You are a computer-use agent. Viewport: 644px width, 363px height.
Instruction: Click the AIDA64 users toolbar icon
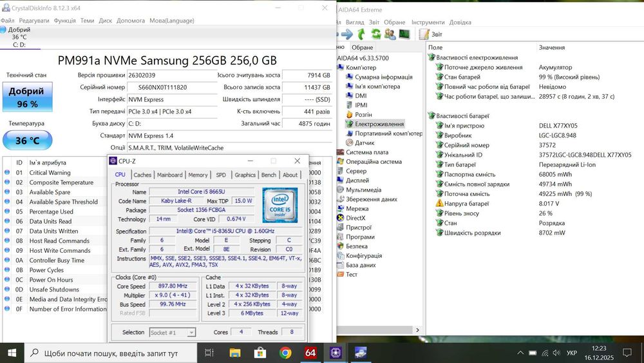(x=390, y=34)
